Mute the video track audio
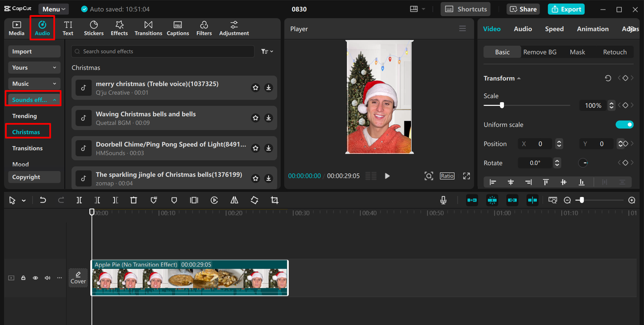 pyautogui.click(x=47, y=278)
